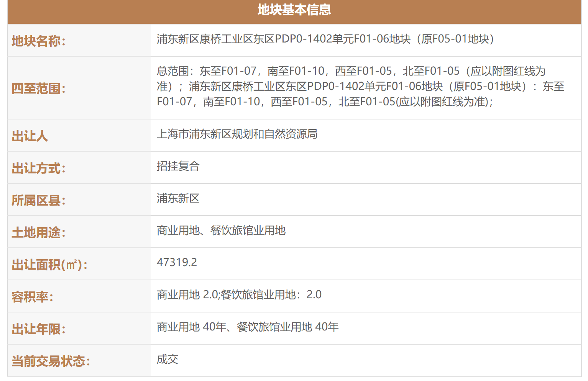Click the 出让人 label

(30, 136)
